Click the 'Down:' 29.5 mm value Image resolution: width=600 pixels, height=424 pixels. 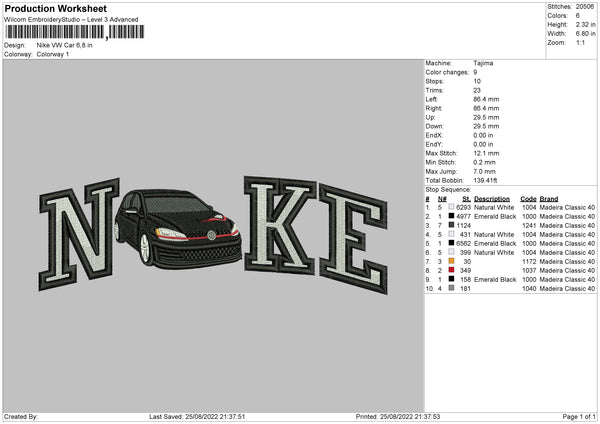(486, 126)
